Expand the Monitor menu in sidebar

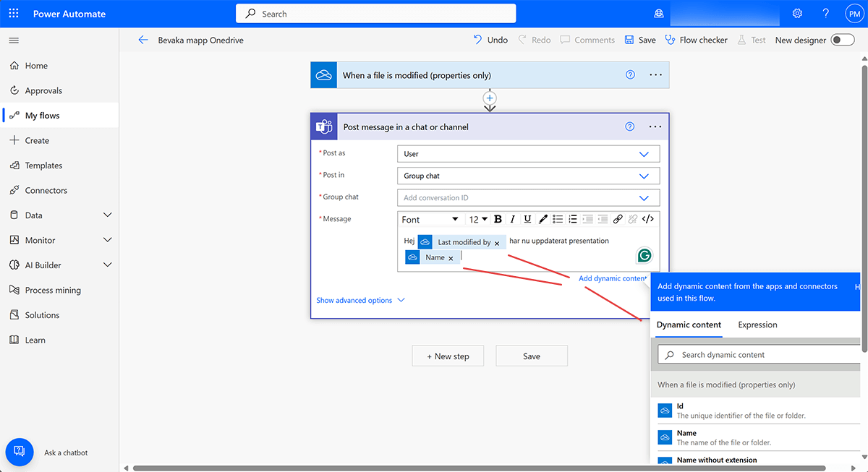(x=108, y=240)
